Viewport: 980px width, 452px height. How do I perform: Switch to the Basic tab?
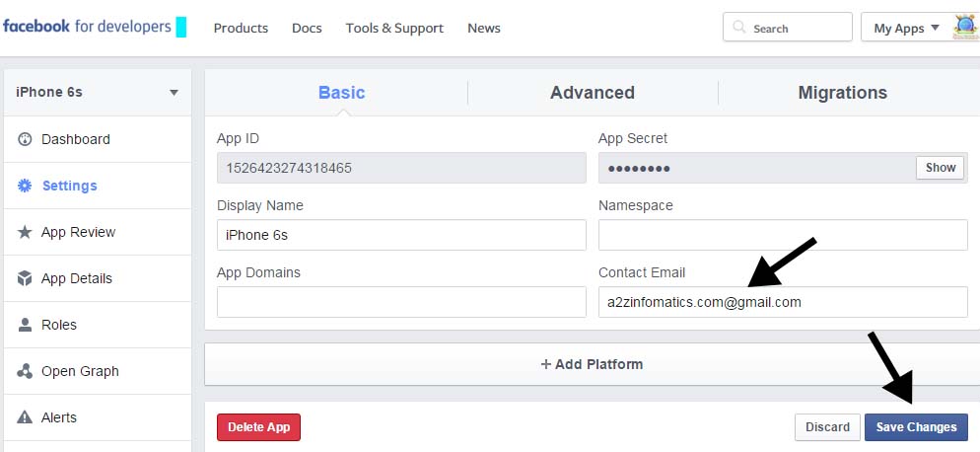click(341, 93)
